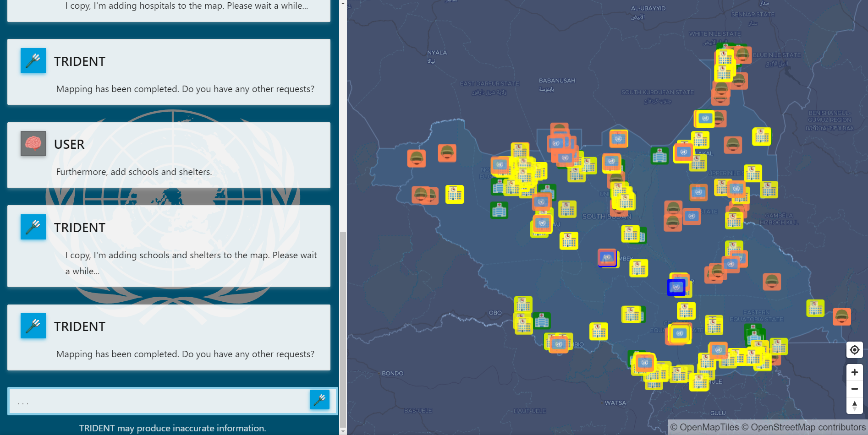Click in the chat message input field
Viewport: 868px width, 435px height.
point(160,401)
